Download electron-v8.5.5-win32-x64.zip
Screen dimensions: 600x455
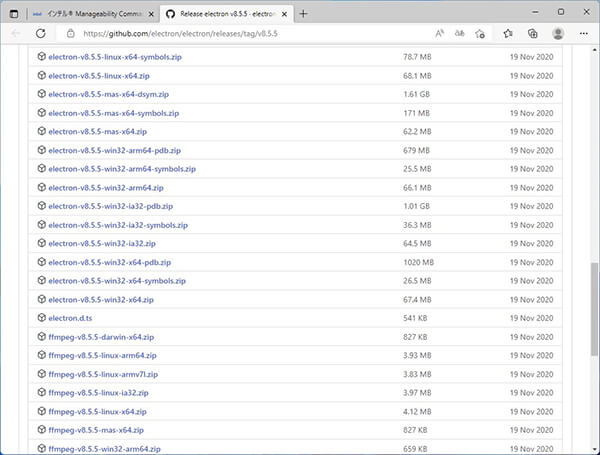[x=101, y=300]
